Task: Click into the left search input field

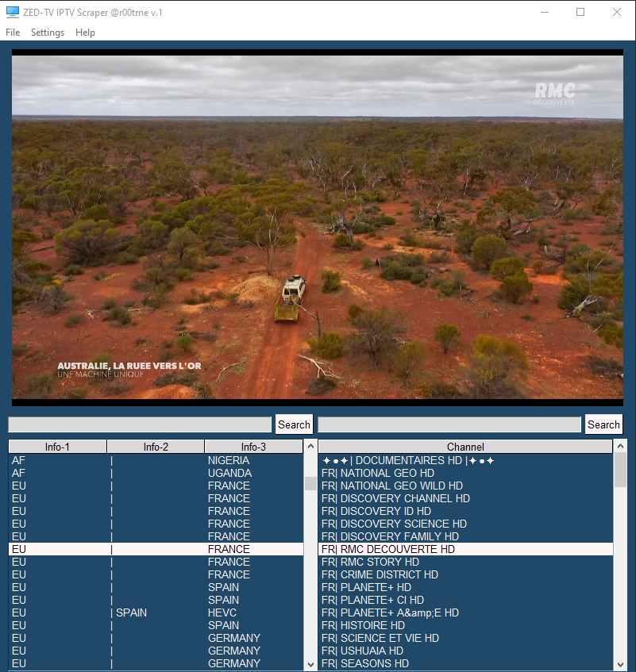Action: coord(139,424)
